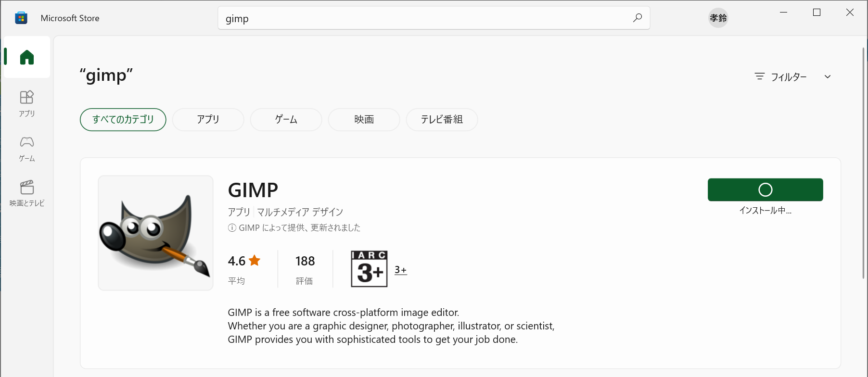Open the Home sidebar icon

(x=27, y=57)
